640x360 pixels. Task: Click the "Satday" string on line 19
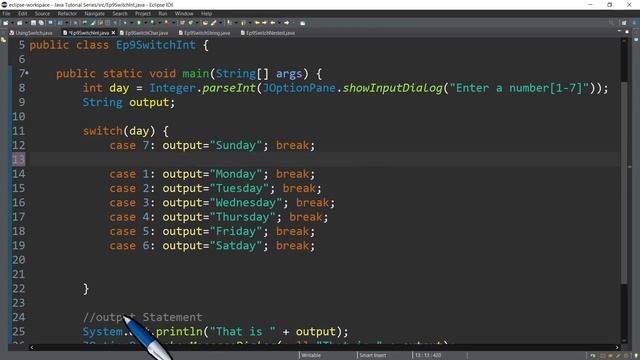pos(236,246)
